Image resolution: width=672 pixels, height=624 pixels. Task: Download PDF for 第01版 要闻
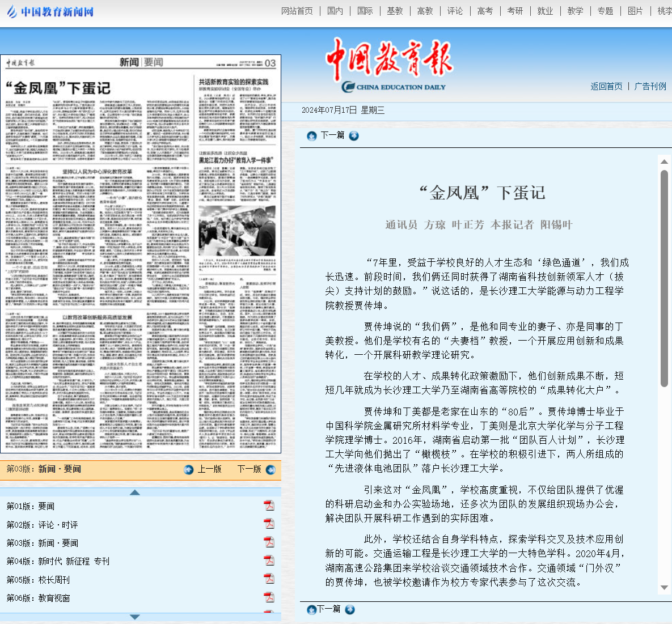click(269, 506)
